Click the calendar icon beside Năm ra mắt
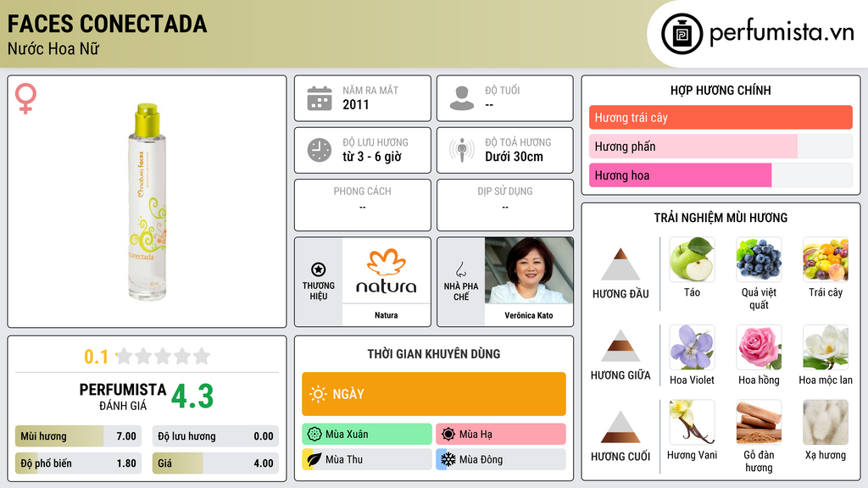This screenshot has height=488, width=868. click(x=320, y=98)
